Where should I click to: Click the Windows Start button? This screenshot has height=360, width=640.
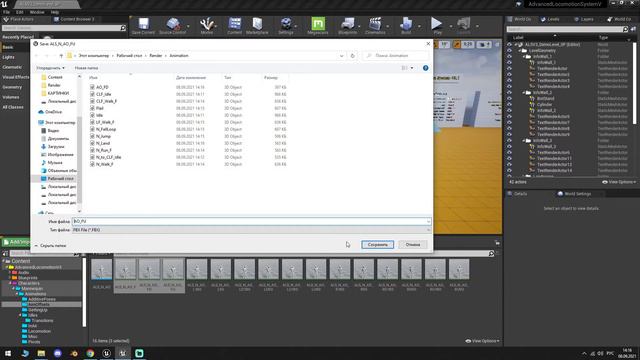[x=8, y=353]
